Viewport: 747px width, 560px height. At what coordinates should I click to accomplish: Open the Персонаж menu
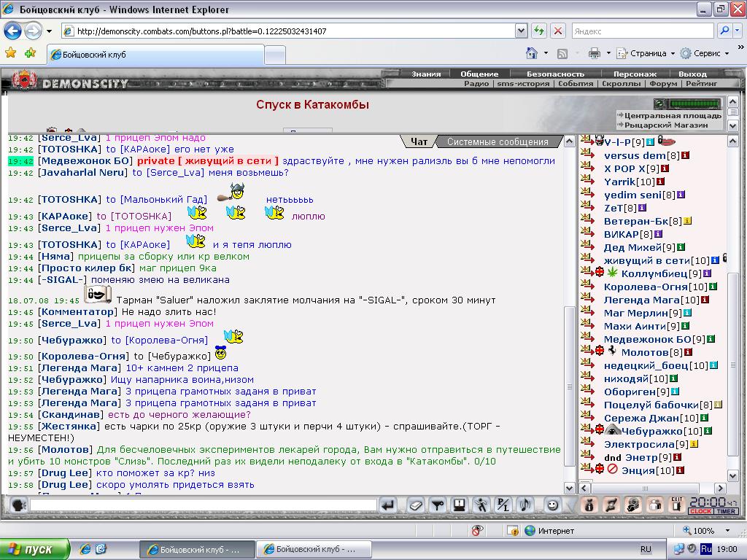tap(635, 74)
